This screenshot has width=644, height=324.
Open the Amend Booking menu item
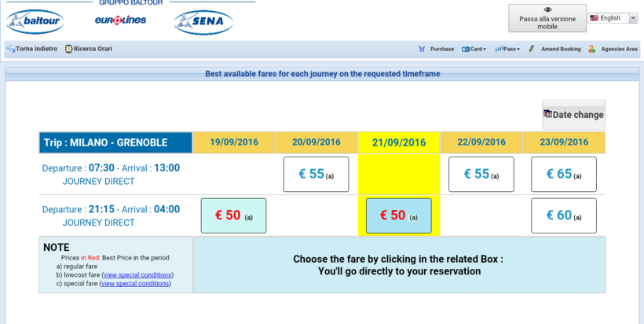[561, 49]
